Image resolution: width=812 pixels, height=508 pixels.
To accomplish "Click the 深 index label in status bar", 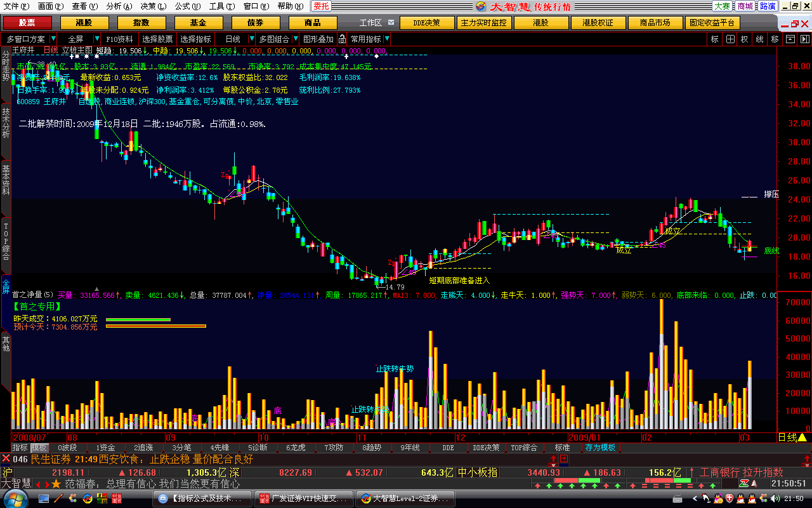I will coord(234,472).
